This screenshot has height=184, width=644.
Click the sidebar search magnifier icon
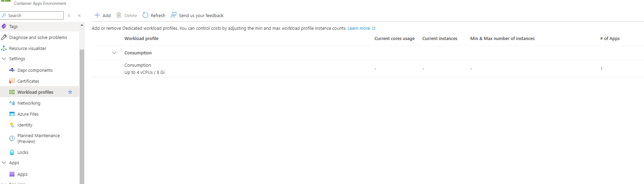(x=4, y=15)
